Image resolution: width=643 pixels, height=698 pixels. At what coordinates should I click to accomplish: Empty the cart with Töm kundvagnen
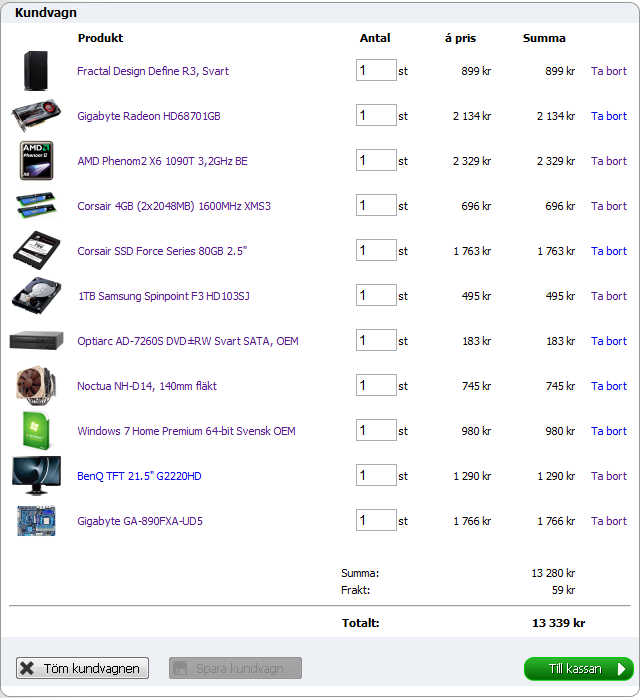tap(83, 668)
